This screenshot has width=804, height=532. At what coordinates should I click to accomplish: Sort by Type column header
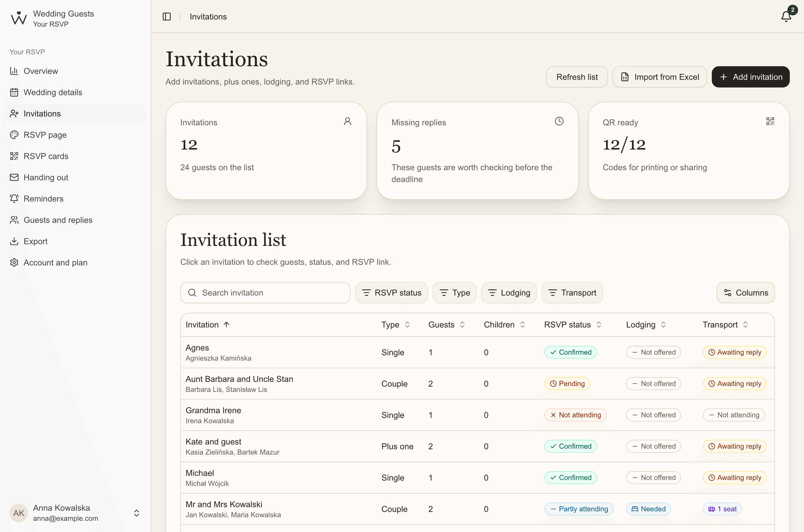[x=395, y=325]
